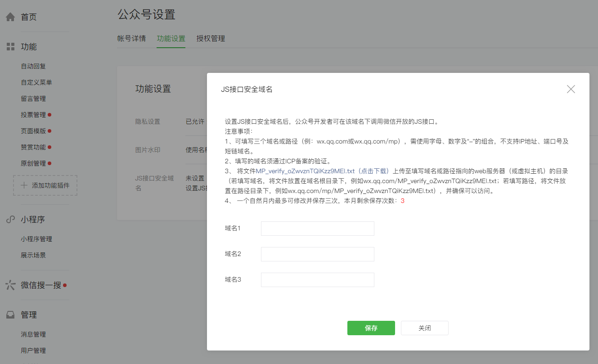Click the 隐私设置 row label
The height and width of the screenshot is (364, 598).
click(148, 121)
